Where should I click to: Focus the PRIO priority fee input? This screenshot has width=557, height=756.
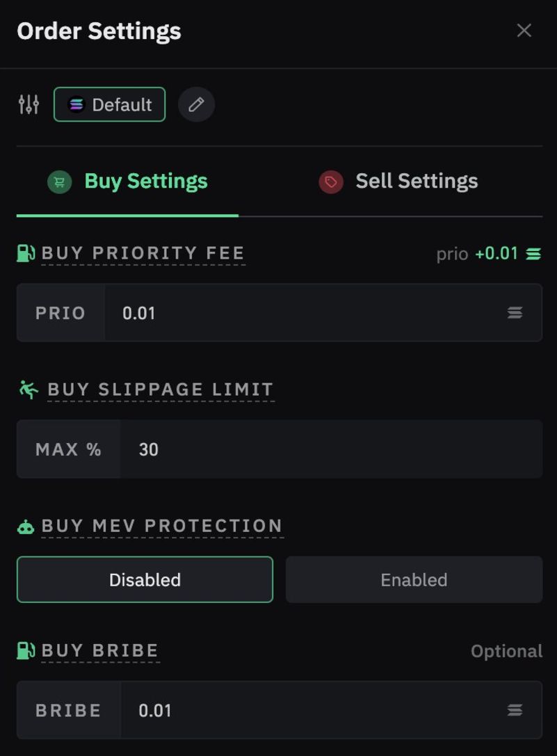pyautogui.click(x=306, y=313)
